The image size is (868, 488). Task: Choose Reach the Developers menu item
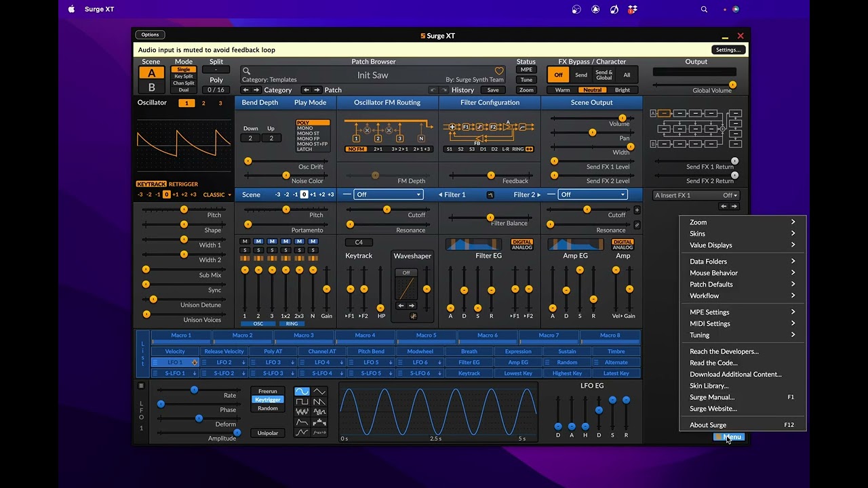pos(743,352)
